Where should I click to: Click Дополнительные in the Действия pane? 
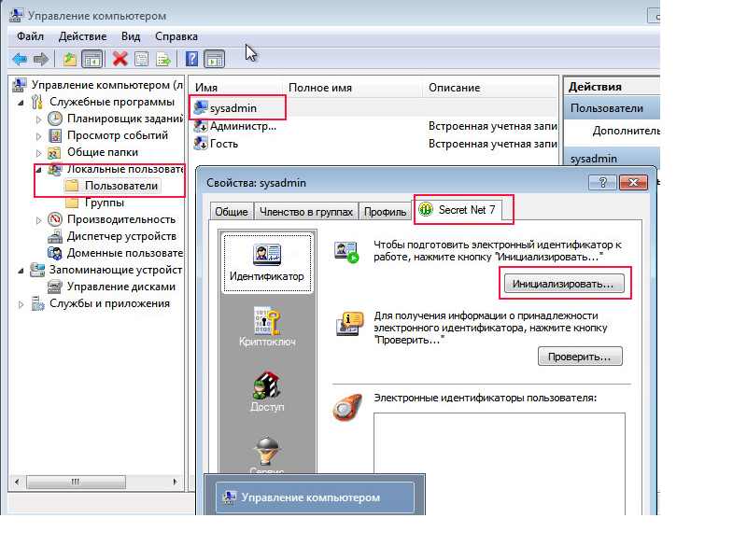point(626,131)
